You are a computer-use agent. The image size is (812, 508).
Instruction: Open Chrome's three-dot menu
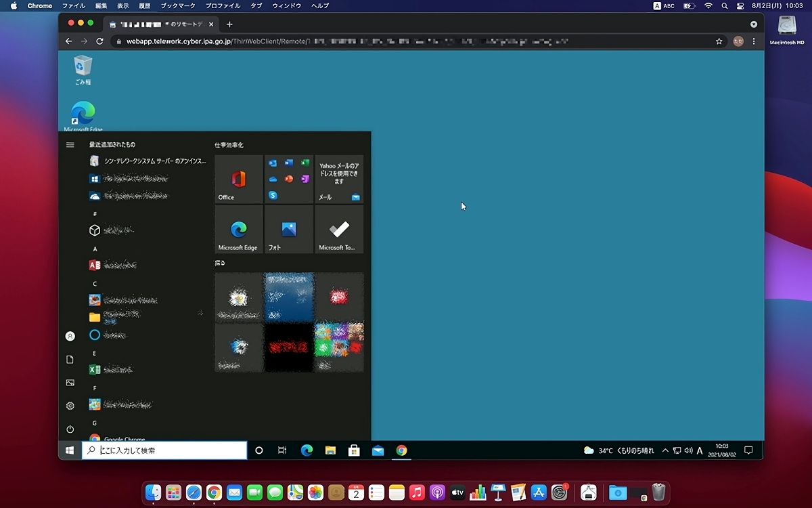coord(754,41)
